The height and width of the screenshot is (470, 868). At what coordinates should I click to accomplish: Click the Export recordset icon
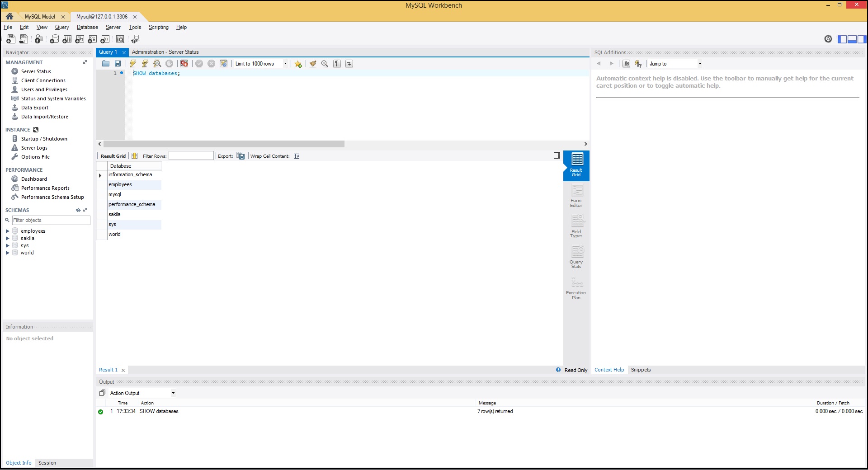[x=241, y=156]
